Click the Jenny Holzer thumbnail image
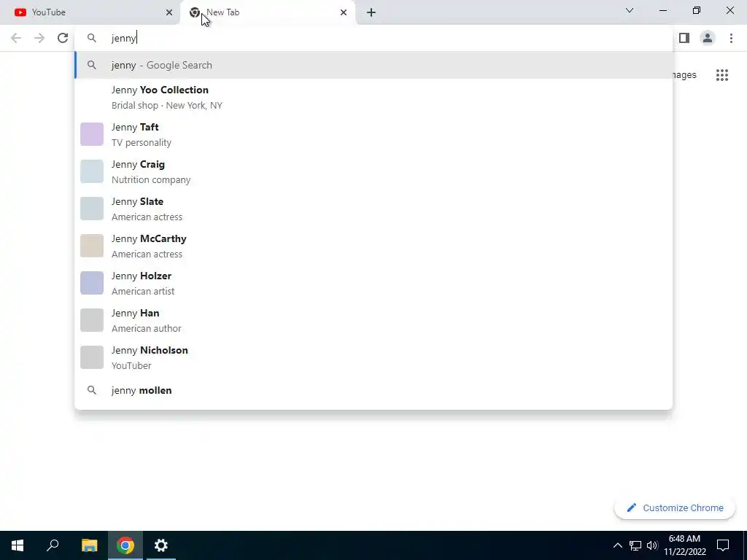Screen dimensions: 747x560 (x=92, y=283)
